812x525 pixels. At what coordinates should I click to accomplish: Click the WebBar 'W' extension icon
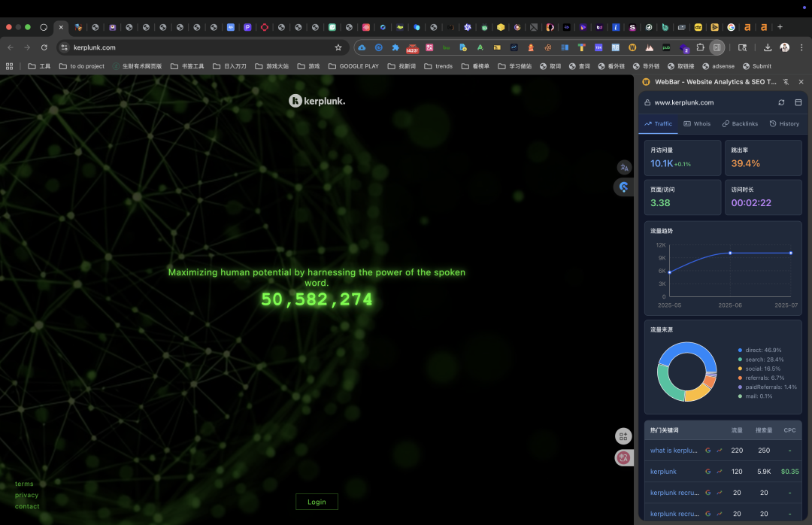tap(632, 47)
